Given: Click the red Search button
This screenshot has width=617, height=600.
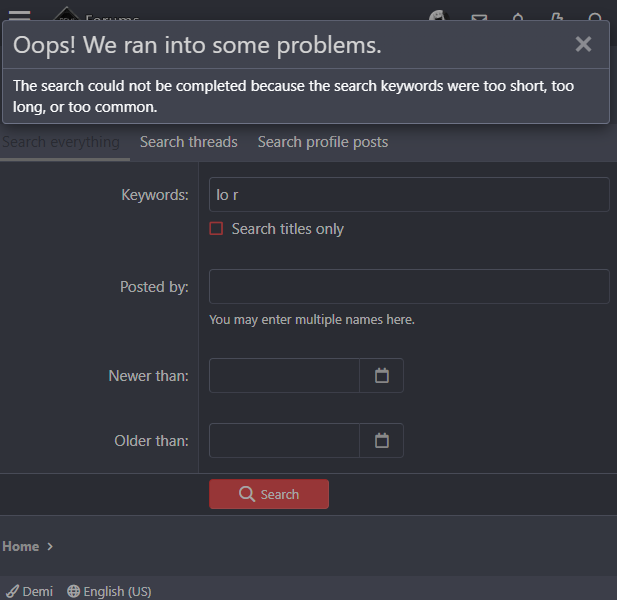Looking at the screenshot, I should pyautogui.click(x=269, y=494).
